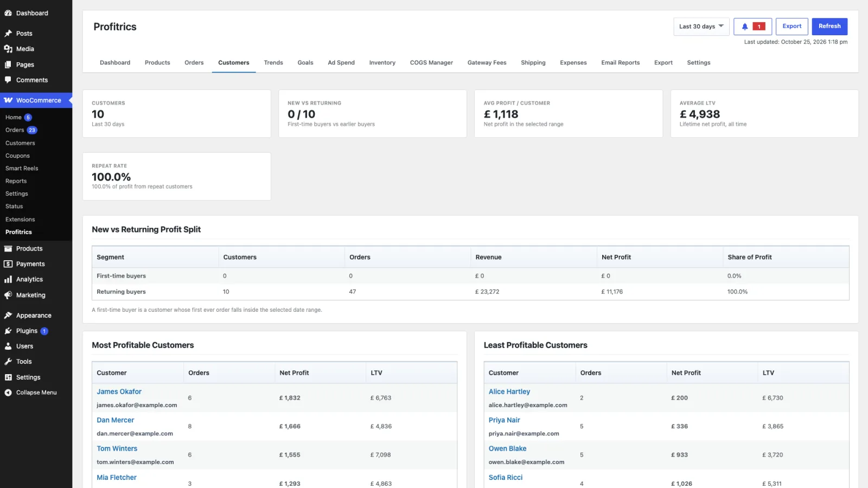Open James Okafor customer link
This screenshot has width=868, height=488.
(x=119, y=391)
